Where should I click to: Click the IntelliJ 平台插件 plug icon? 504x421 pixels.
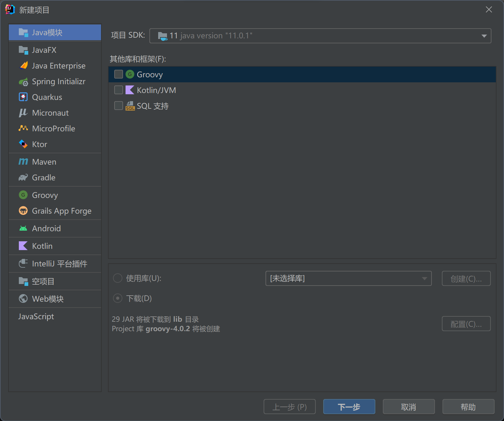[23, 263]
